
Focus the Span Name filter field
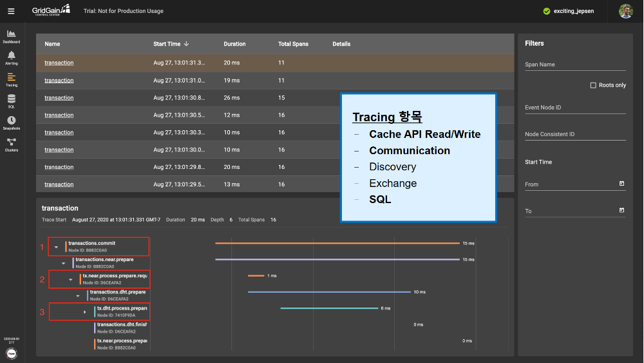coord(574,64)
